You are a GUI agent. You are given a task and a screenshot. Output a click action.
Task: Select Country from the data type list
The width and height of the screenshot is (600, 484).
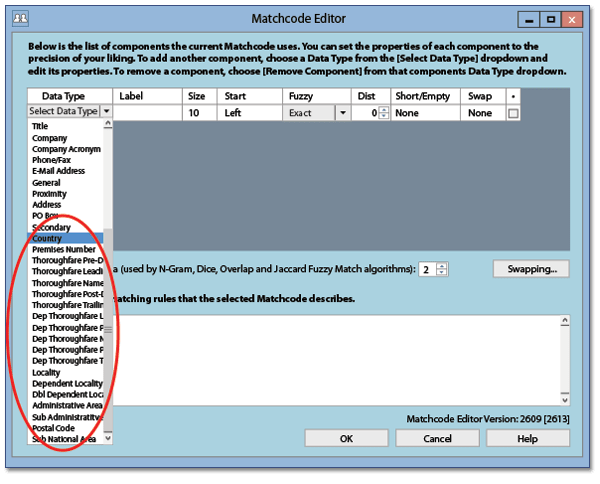pyautogui.click(x=47, y=239)
